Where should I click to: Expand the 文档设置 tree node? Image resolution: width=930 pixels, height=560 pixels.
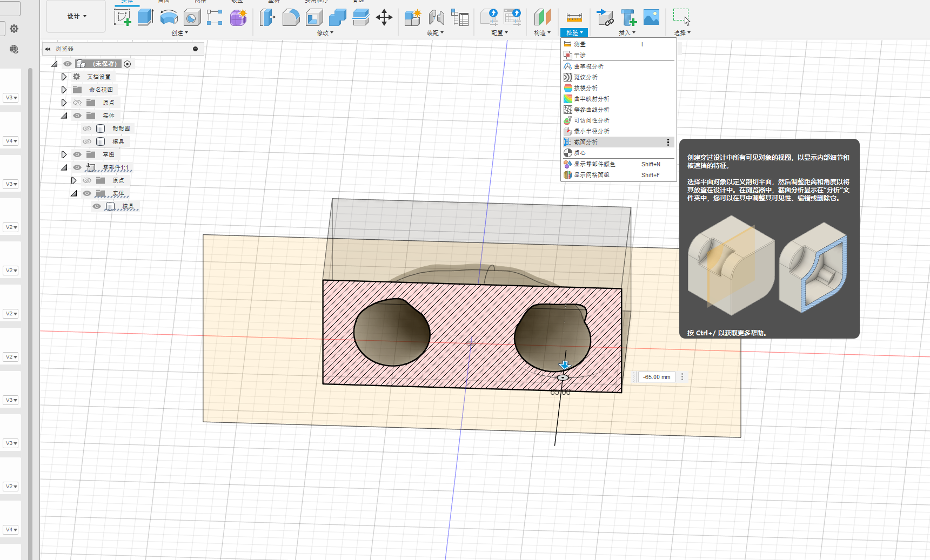64,77
